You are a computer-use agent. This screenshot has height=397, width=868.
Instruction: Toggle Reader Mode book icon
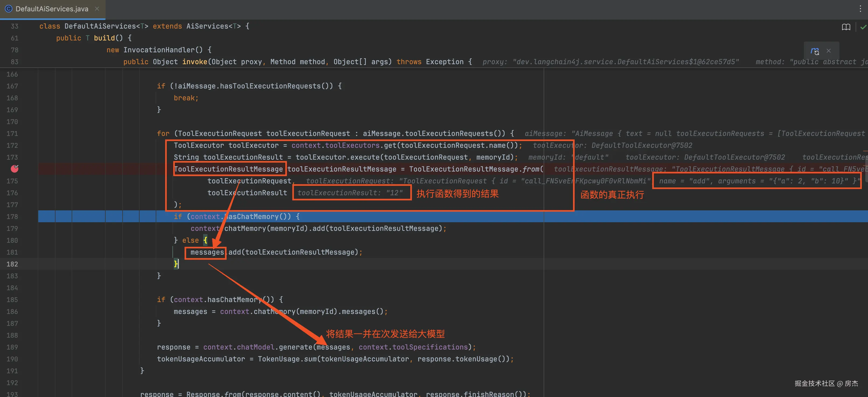click(x=846, y=27)
